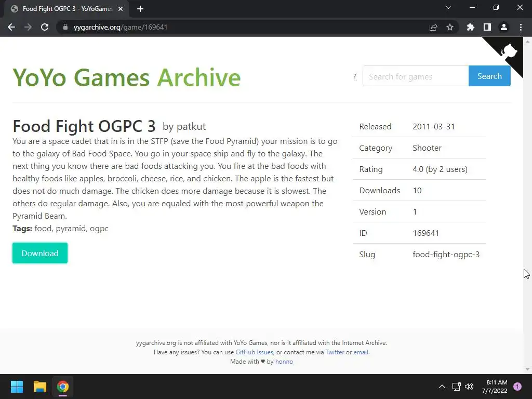Click the network icon in system tray
This screenshot has height=399, width=532.
pos(456,387)
